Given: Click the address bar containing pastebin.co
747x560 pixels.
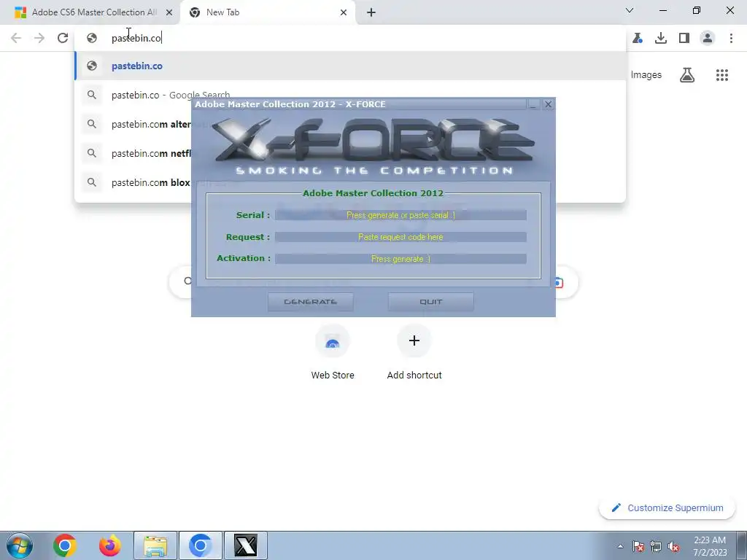Looking at the screenshot, I should coord(350,38).
